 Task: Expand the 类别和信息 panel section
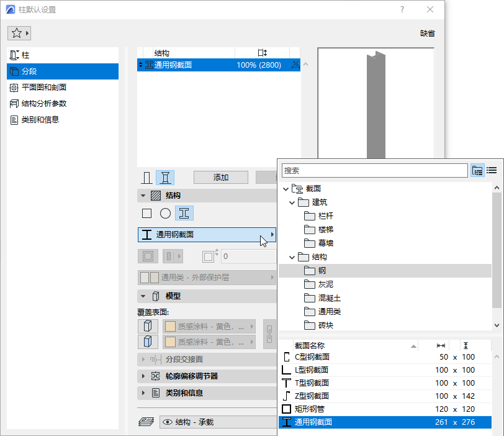pyautogui.click(x=143, y=393)
